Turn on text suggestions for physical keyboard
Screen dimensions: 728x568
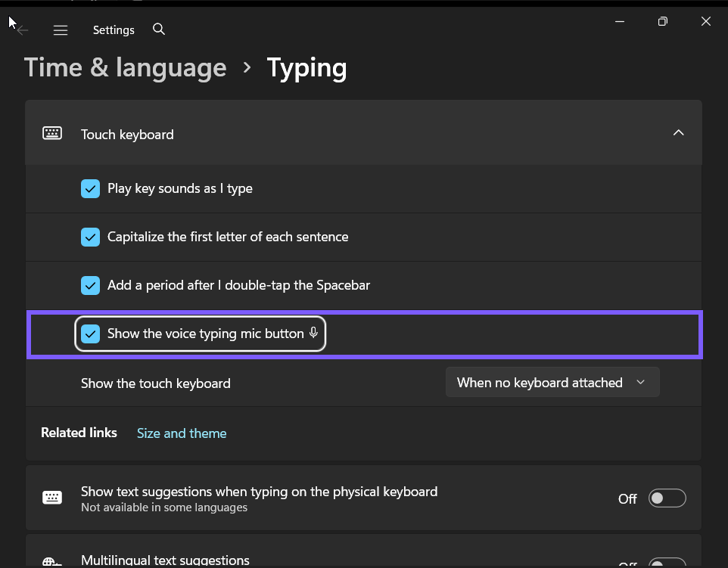pos(667,498)
